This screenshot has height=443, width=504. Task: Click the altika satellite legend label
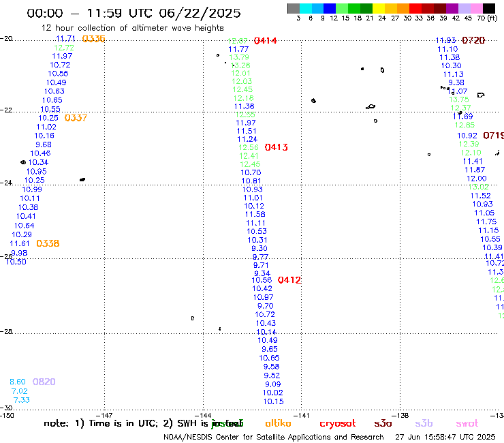[278, 423]
